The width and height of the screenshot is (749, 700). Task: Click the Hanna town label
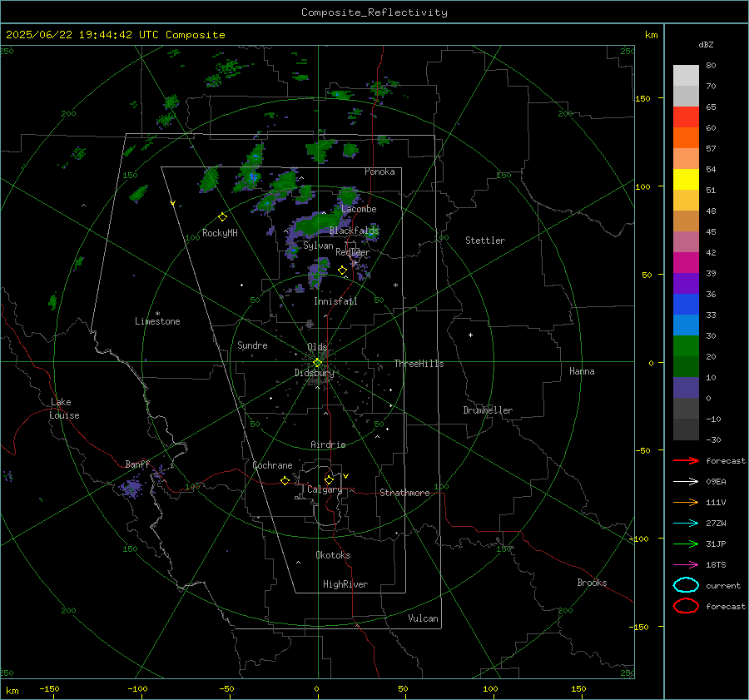[x=582, y=371]
